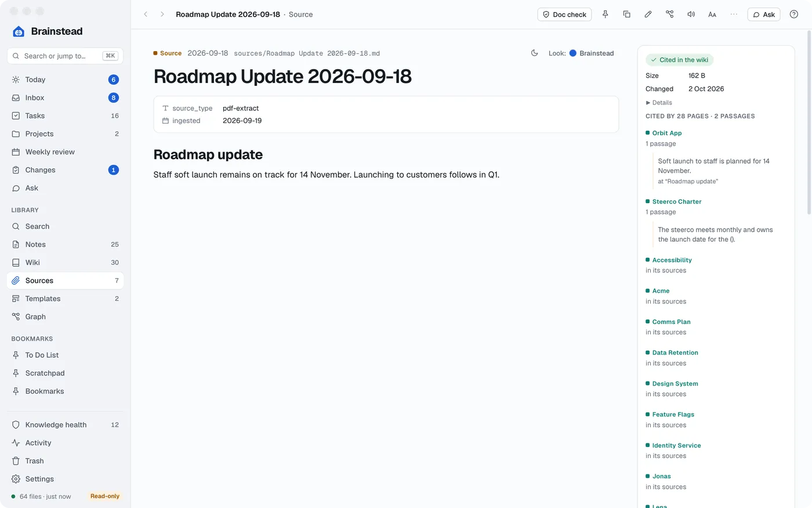Edit the document with the pencil icon

tap(648, 15)
